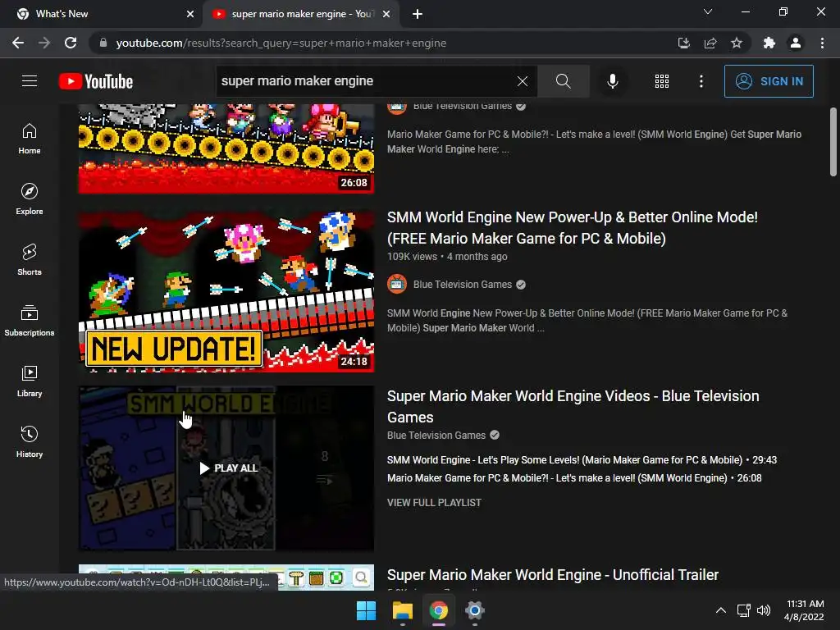
Task: Click the share this page icon
Action: (710, 43)
